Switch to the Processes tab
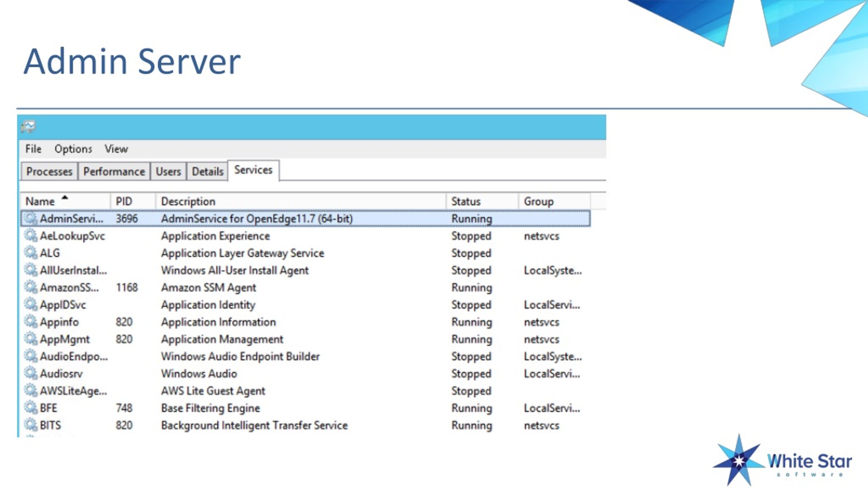The height and width of the screenshot is (488, 868). (x=49, y=171)
